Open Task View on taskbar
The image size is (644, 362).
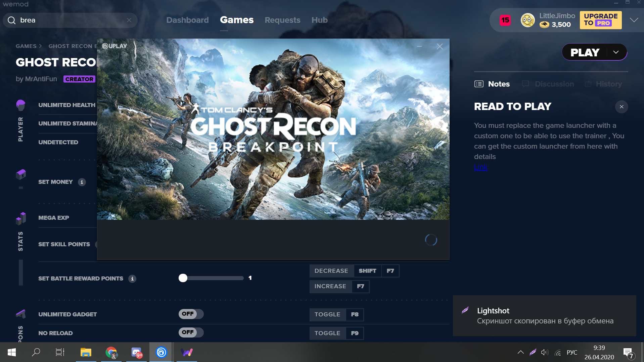click(x=60, y=352)
